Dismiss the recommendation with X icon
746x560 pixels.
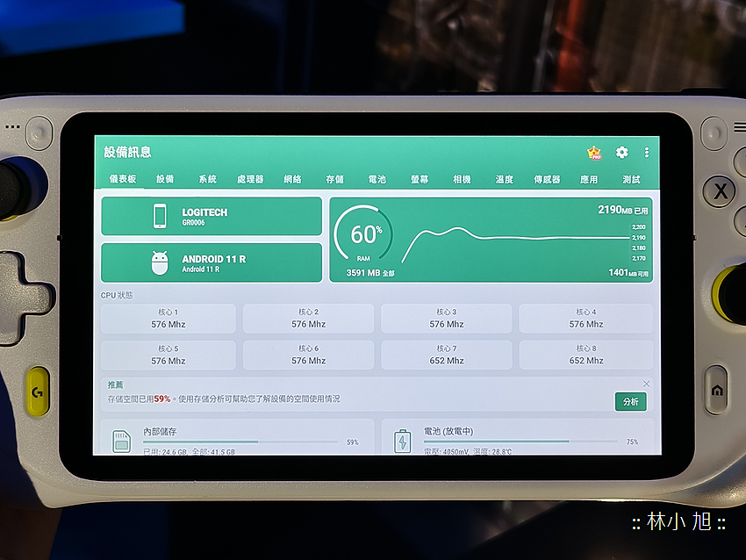tap(646, 384)
